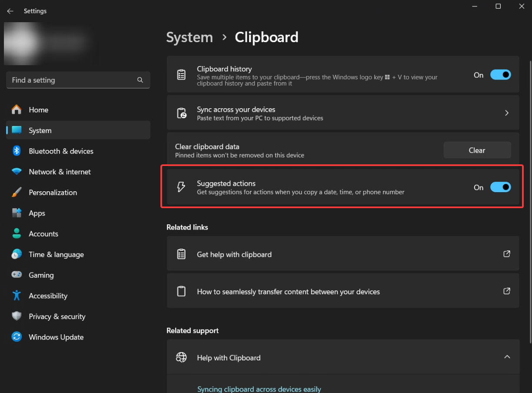Select Privacy & security label in sidebar
The image size is (532, 393).
57,316
